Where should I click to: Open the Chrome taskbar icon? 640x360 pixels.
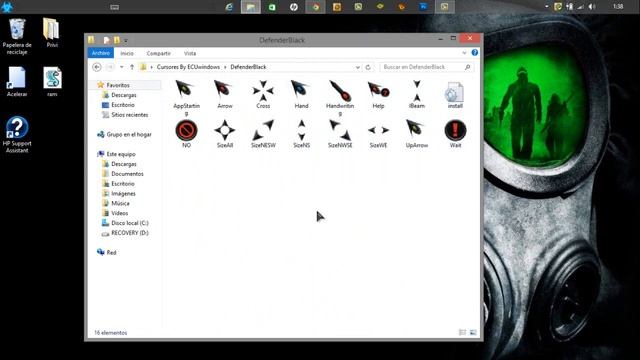coord(315,7)
